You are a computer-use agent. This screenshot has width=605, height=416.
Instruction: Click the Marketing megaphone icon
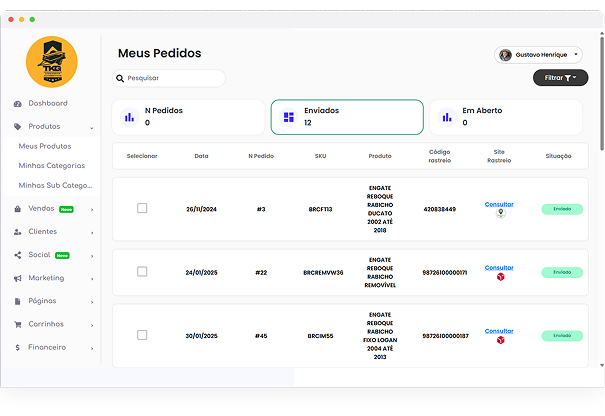click(18, 278)
